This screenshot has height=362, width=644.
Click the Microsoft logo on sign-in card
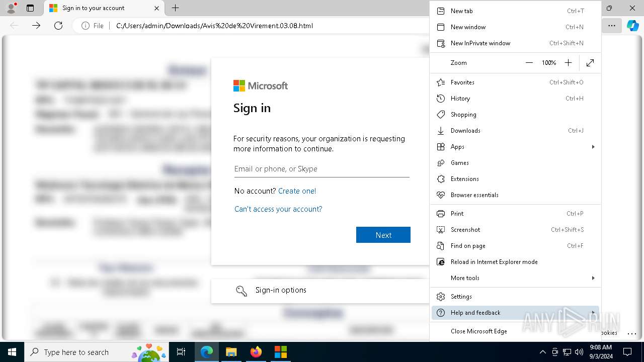[261, 86]
